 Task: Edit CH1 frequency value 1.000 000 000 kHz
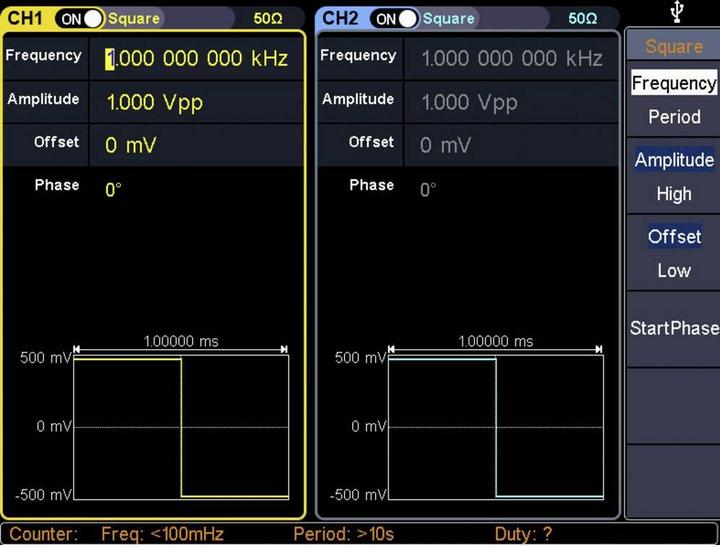pyautogui.click(x=197, y=58)
